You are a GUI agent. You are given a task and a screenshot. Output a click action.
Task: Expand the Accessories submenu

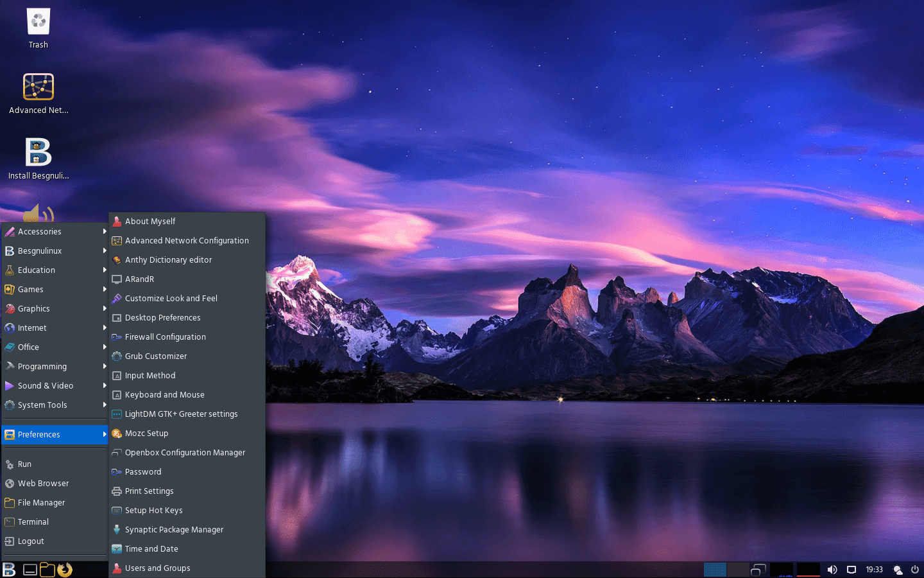pyautogui.click(x=55, y=232)
